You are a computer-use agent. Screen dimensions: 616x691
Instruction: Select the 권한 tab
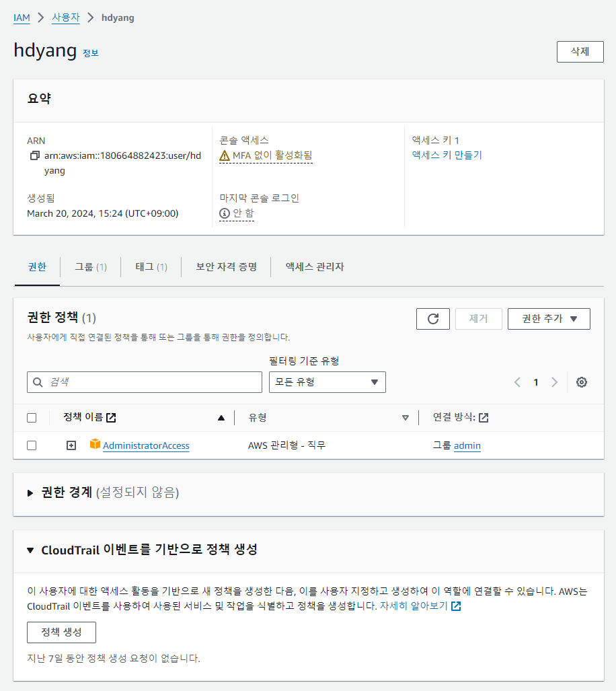[x=37, y=266]
